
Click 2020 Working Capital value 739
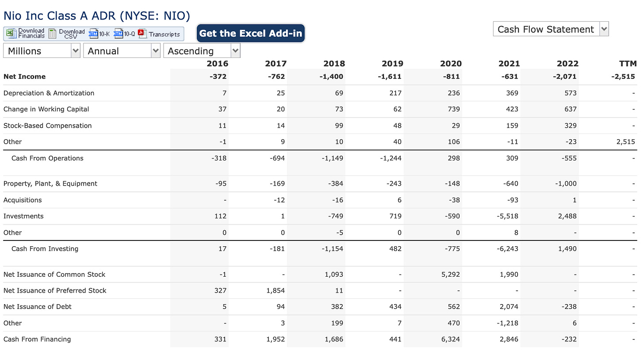pos(453,109)
